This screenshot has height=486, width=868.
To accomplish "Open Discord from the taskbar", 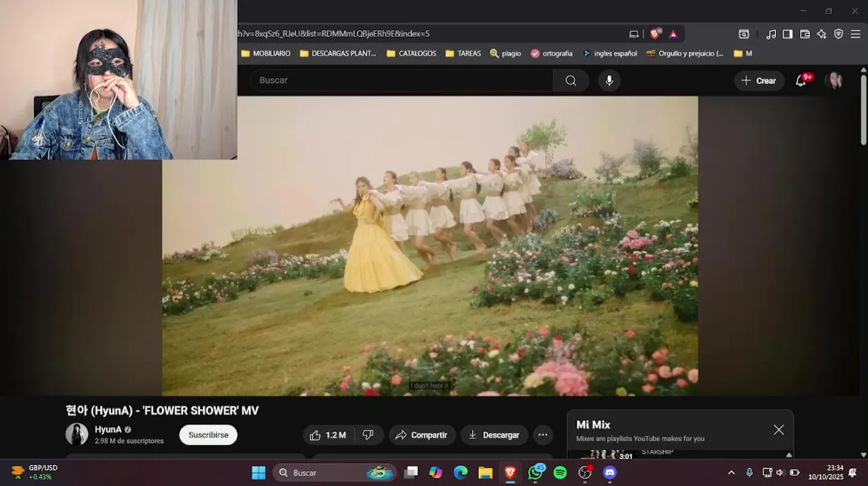I will pos(610,473).
